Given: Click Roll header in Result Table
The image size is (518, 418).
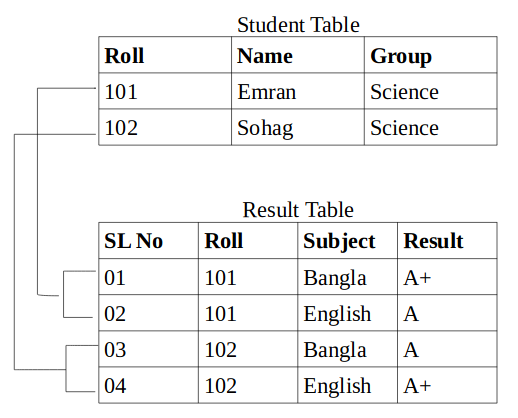Looking at the screenshot, I should point(248,241).
